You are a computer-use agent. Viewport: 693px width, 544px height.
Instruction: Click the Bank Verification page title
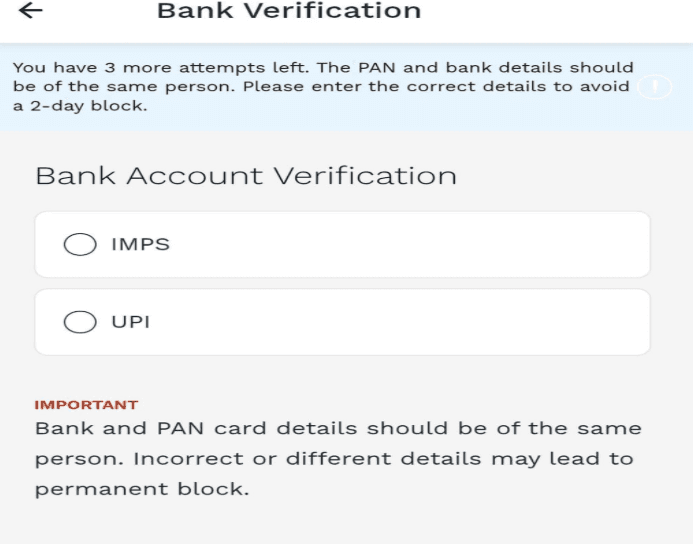(x=289, y=10)
